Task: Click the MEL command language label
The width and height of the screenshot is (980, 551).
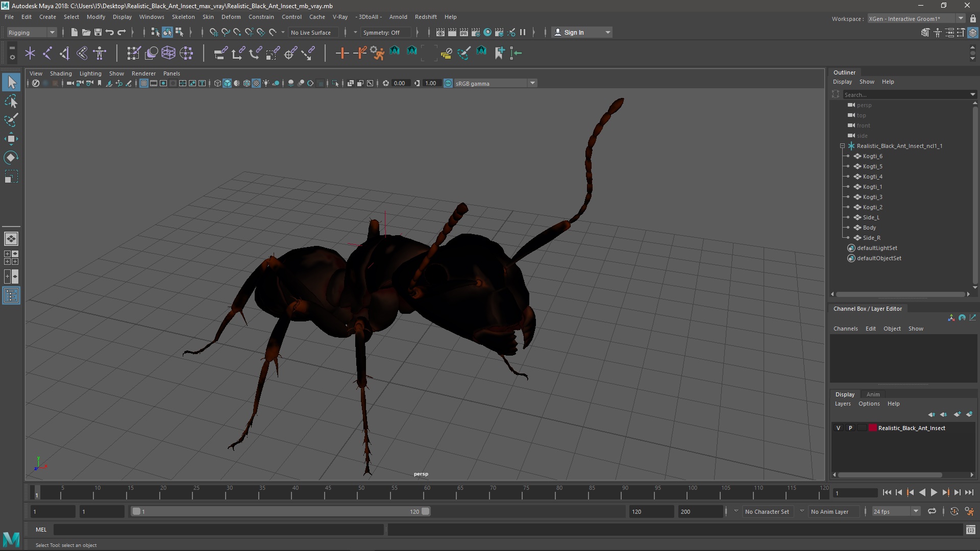Action: [x=41, y=530]
